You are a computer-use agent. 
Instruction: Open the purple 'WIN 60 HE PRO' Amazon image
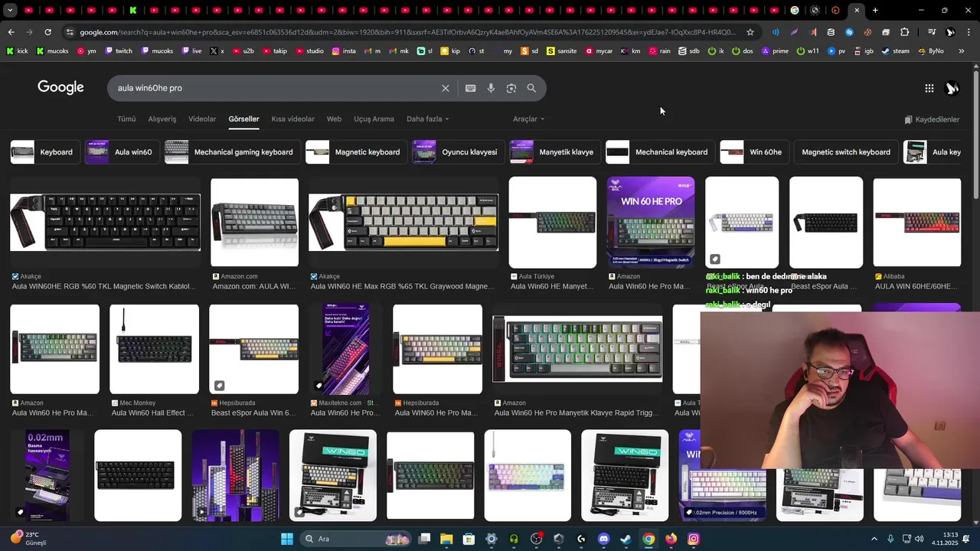[651, 223]
